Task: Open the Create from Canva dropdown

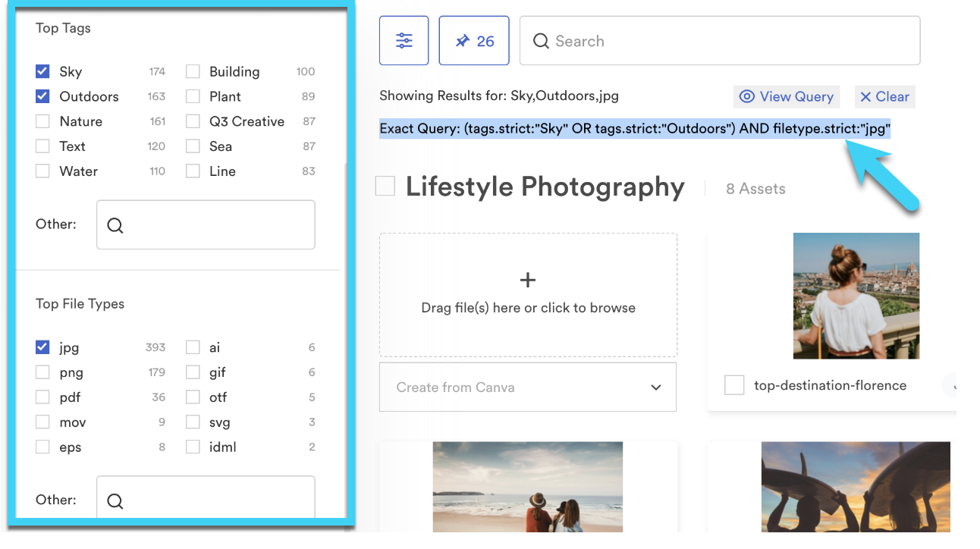Action: coord(528,387)
